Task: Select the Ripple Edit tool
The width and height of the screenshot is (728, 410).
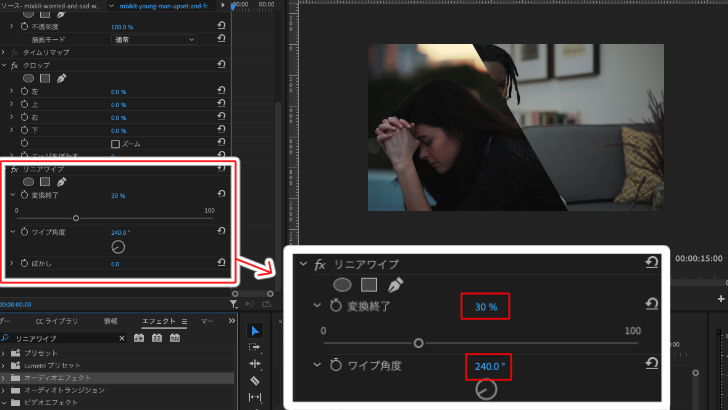Action: tap(254, 364)
